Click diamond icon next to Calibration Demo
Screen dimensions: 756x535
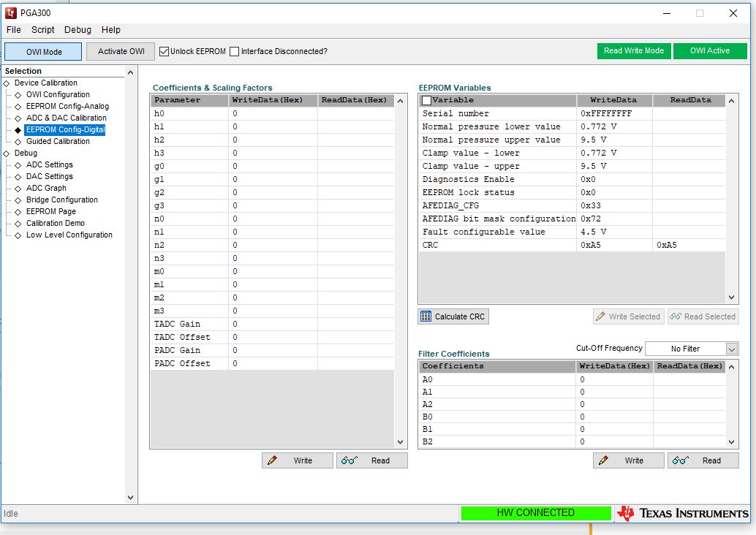tap(18, 224)
